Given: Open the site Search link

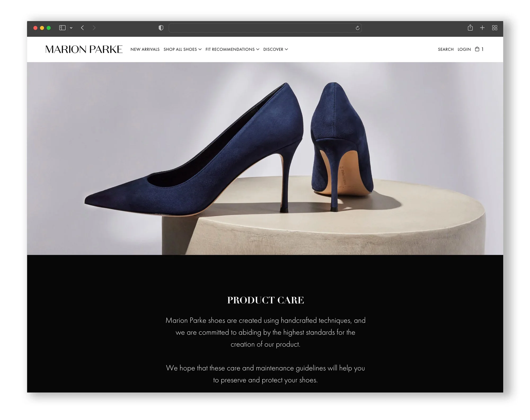Looking at the screenshot, I should pyautogui.click(x=446, y=50).
